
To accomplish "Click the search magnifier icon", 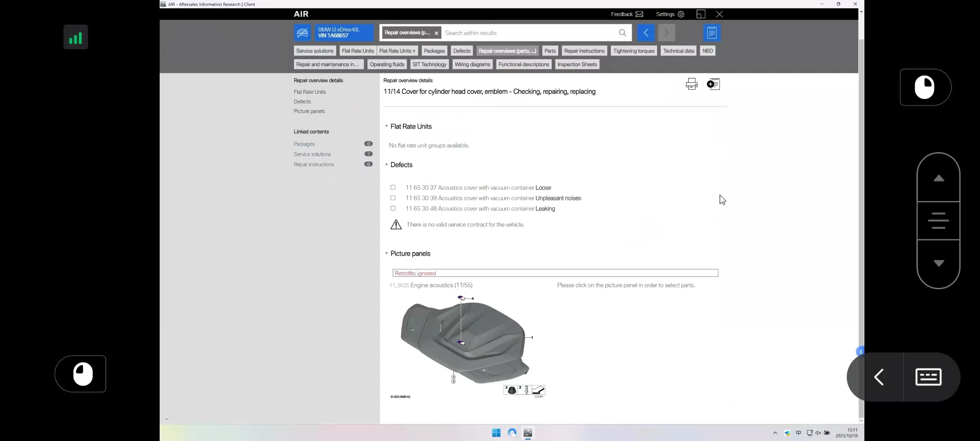I will (623, 33).
